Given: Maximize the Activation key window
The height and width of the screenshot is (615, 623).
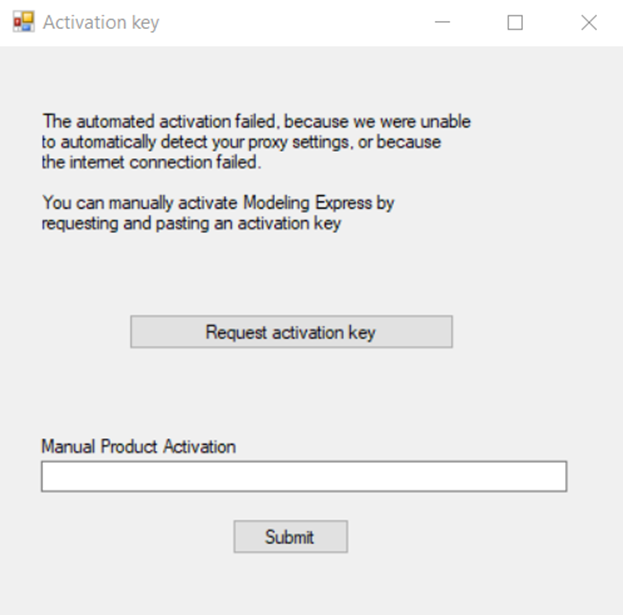Looking at the screenshot, I should click(x=515, y=22).
